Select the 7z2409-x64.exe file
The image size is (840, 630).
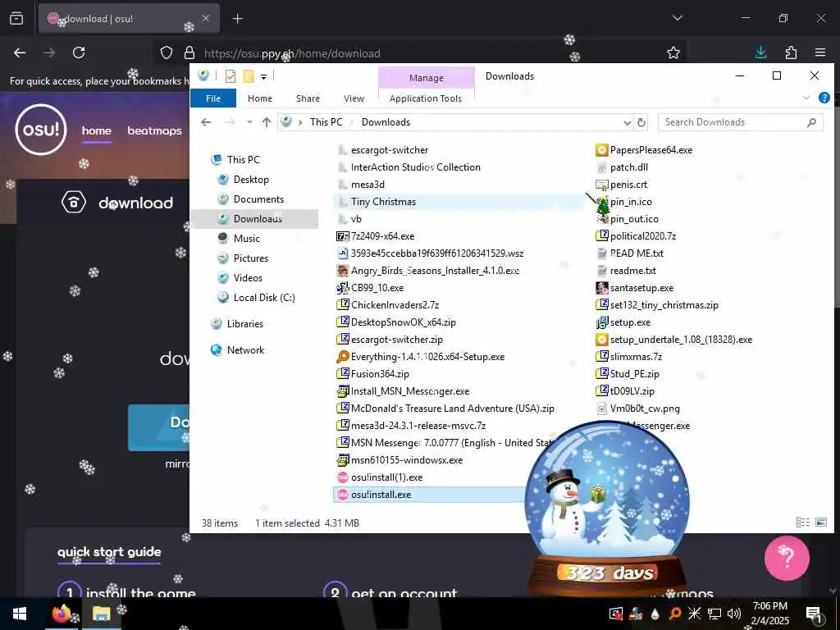[x=382, y=236]
